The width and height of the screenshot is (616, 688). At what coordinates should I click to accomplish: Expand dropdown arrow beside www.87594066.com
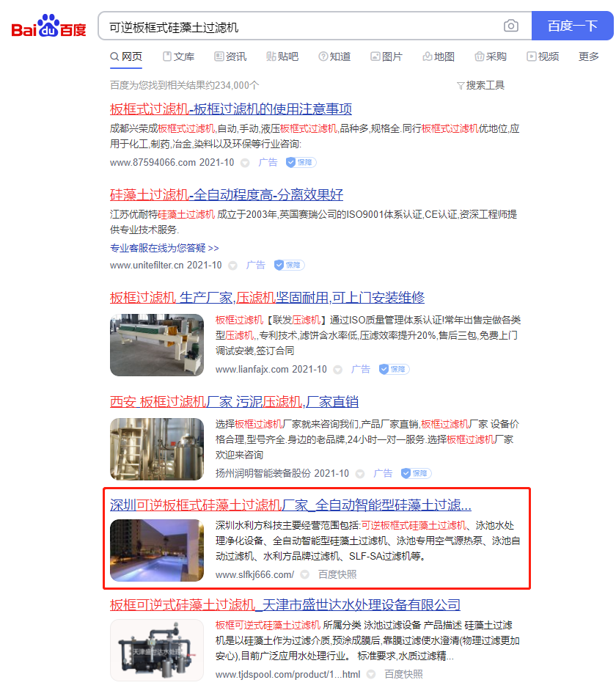[x=245, y=164]
